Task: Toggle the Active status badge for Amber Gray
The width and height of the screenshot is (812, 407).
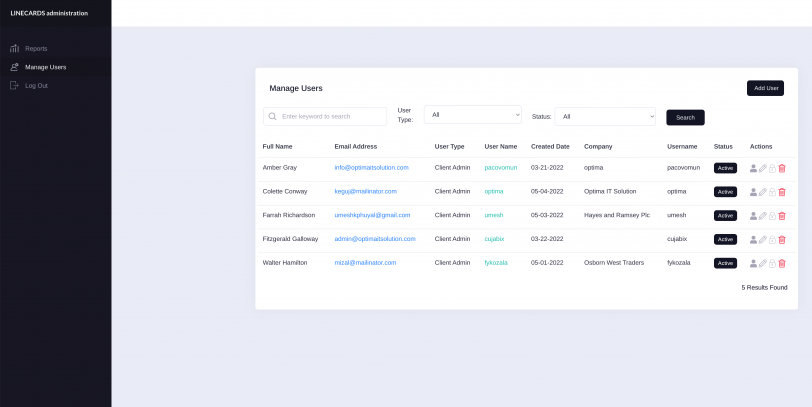Action: coord(725,168)
